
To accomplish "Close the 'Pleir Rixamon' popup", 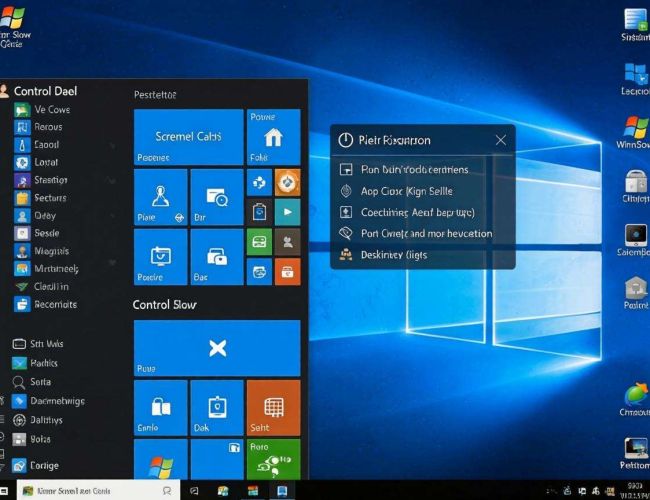I will point(501,140).
